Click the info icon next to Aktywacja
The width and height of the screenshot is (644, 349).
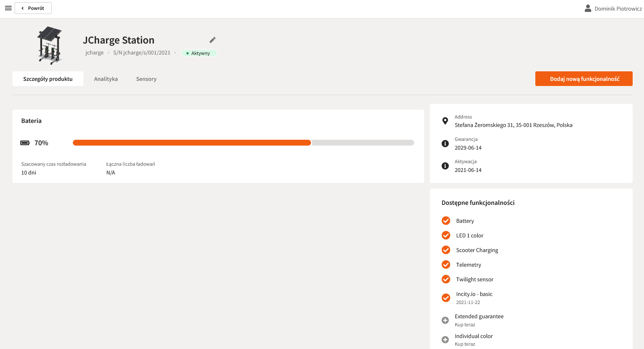tap(445, 166)
